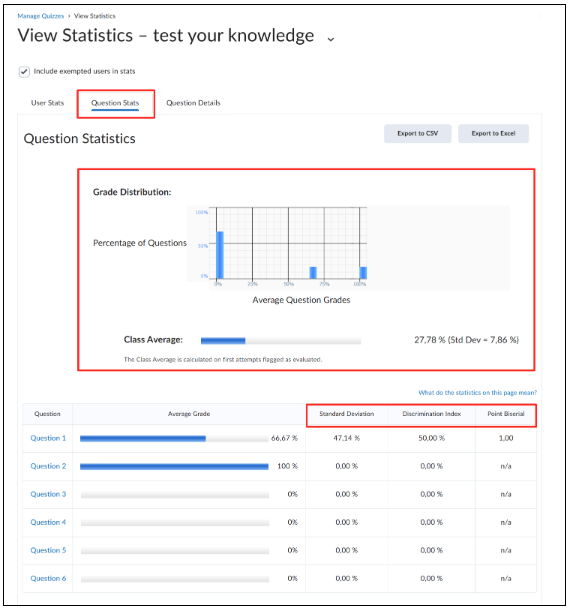The height and width of the screenshot is (611, 570).
Task: Expand the test your knowledge title dropdown
Action: click(331, 39)
